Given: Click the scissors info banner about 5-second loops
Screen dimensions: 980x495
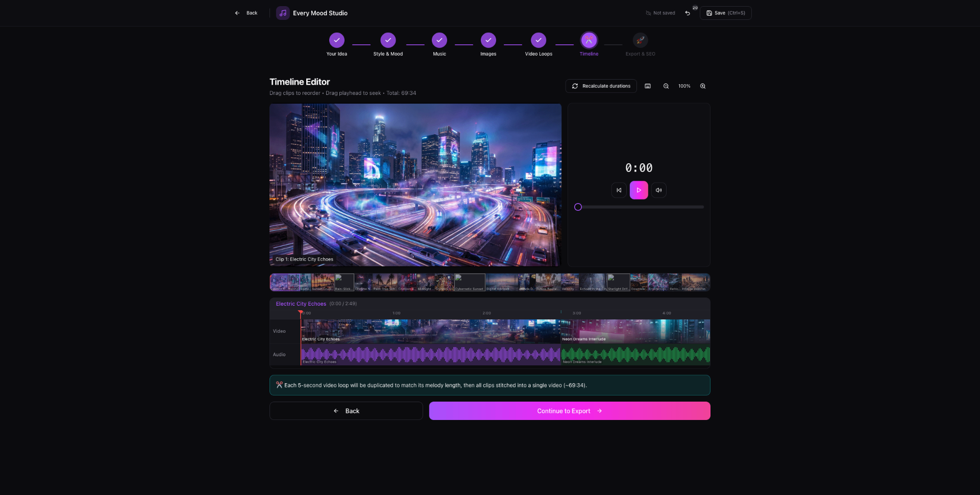Looking at the screenshot, I should 490,385.
